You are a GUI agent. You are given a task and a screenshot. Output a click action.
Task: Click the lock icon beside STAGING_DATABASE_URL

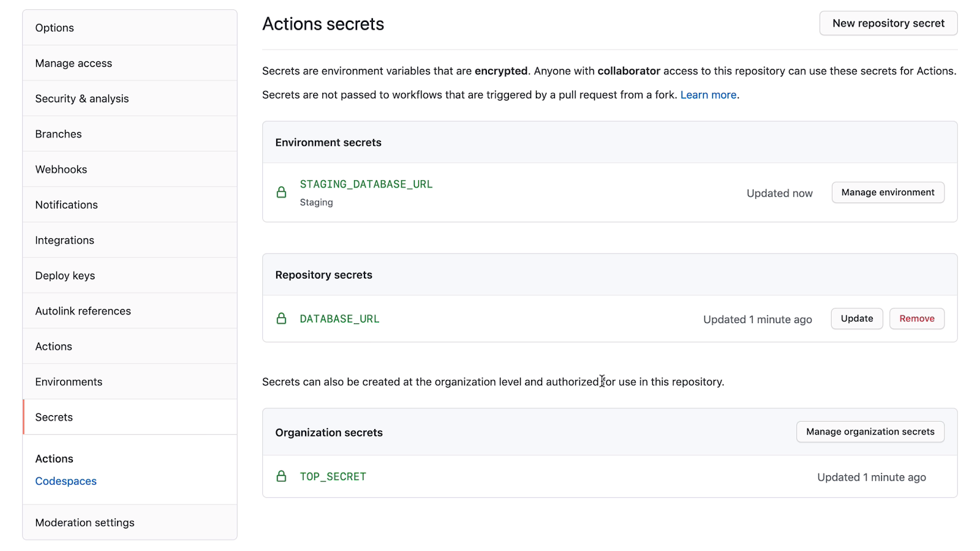point(281,192)
